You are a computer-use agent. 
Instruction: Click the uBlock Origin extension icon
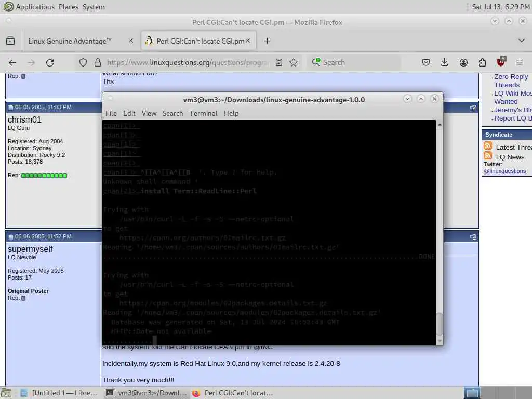coord(501,62)
